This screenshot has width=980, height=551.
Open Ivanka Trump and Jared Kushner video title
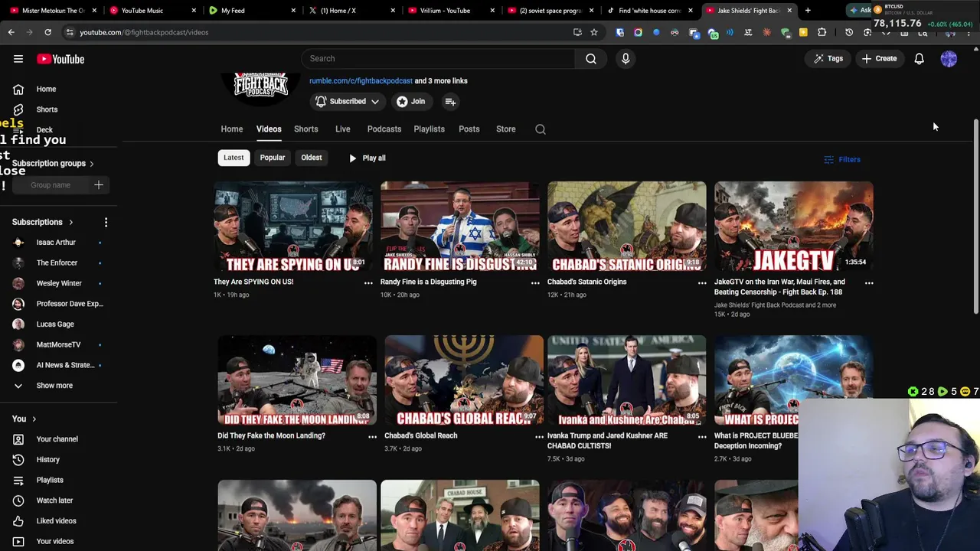click(x=607, y=441)
